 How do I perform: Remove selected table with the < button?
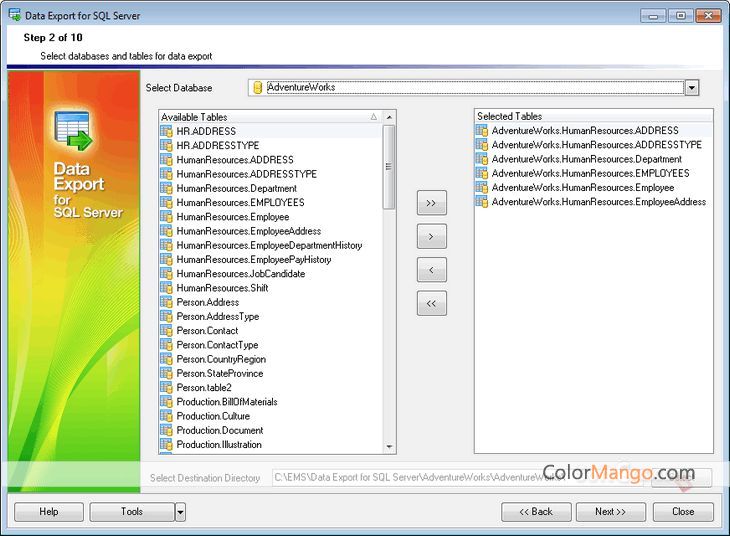[x=432, y=270]
